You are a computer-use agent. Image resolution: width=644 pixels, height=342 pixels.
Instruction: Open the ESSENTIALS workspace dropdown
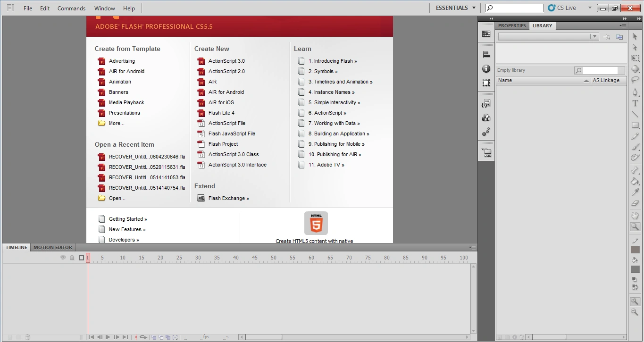(456, 8)
